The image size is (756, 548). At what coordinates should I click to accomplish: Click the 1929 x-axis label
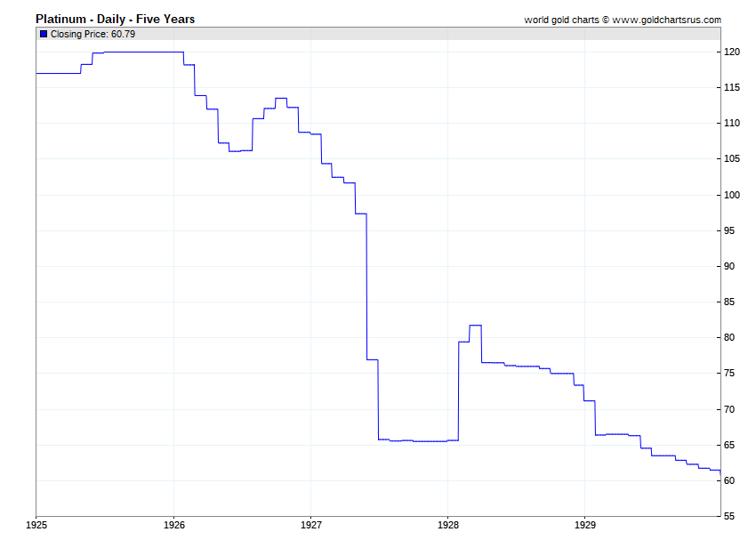pyautogui.click(x=585, y=525)
